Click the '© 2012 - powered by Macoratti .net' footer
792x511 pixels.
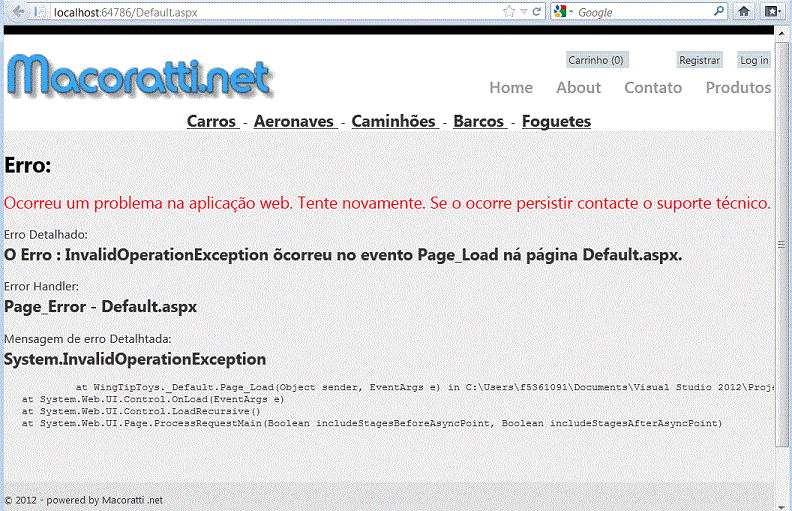pos(83,500)
